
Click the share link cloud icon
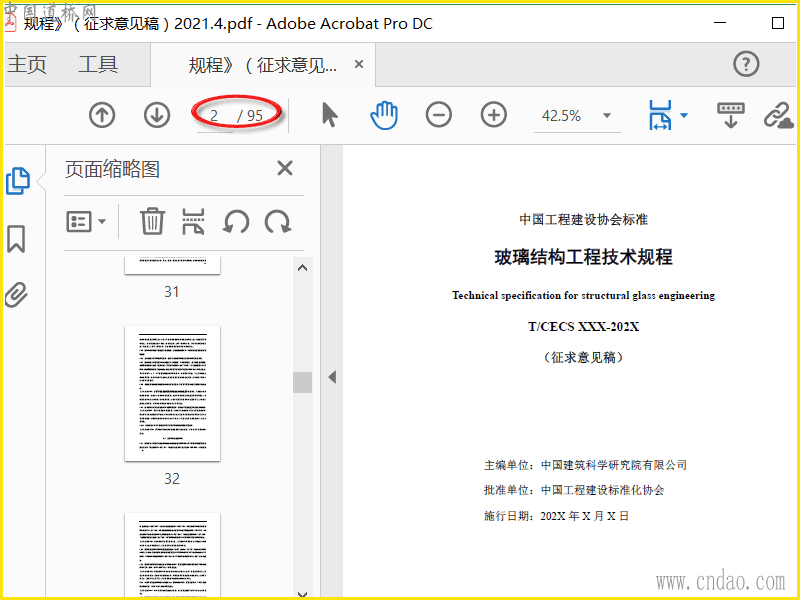tap(779, 115)
